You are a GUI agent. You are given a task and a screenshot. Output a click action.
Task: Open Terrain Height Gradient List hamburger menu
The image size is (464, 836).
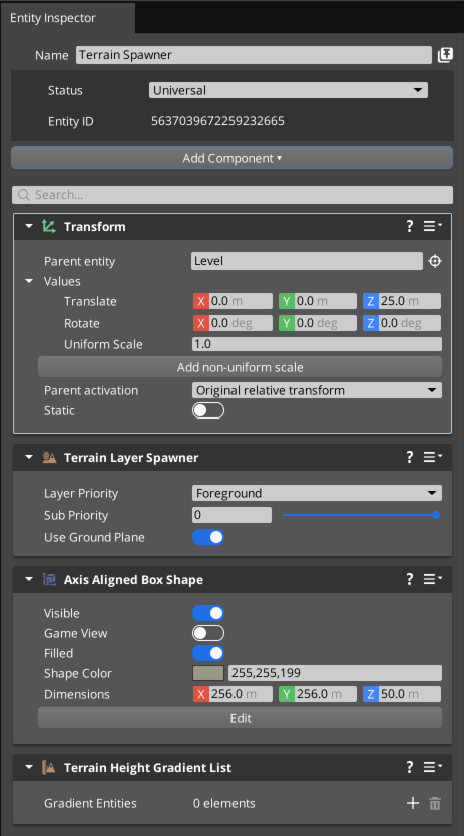(x=433, y=767)
